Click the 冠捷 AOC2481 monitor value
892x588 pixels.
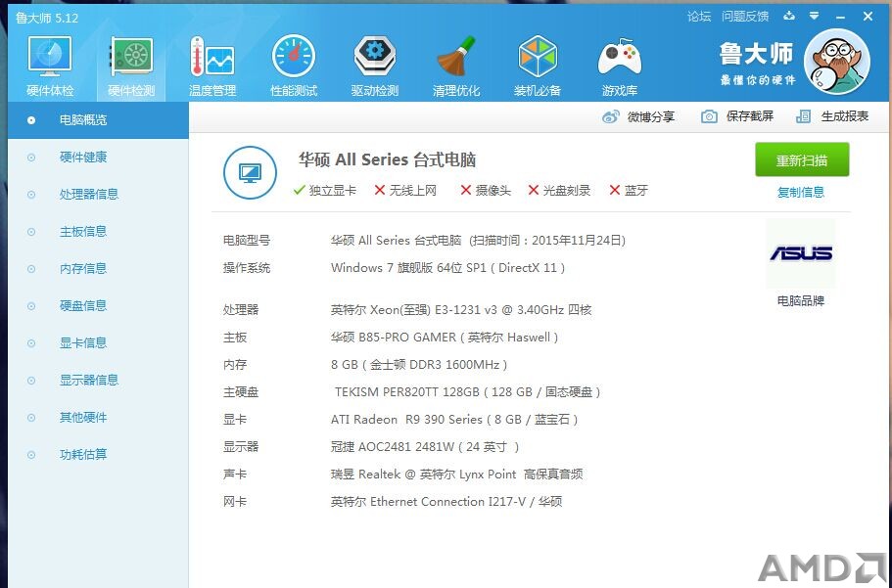(425, 447)
